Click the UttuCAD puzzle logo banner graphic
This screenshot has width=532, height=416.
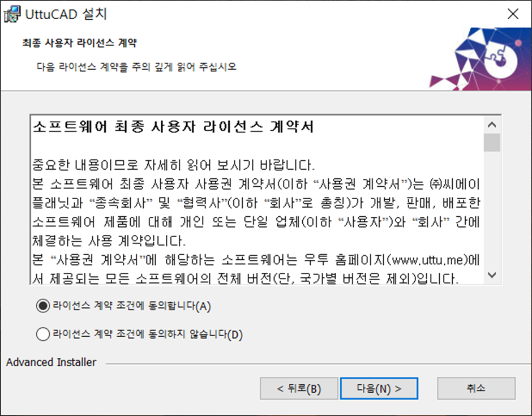[x=480, y=59]
